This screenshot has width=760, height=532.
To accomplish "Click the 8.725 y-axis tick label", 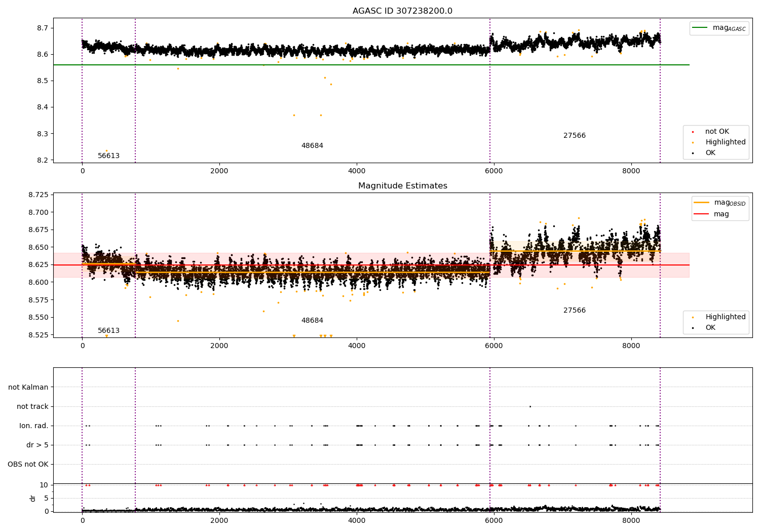I will click(x=39, y=195).
